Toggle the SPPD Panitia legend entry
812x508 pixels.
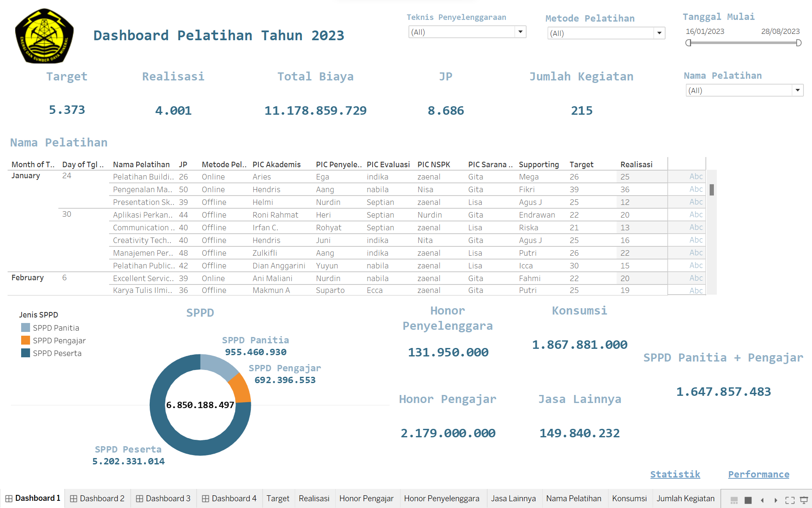point(56,328)
